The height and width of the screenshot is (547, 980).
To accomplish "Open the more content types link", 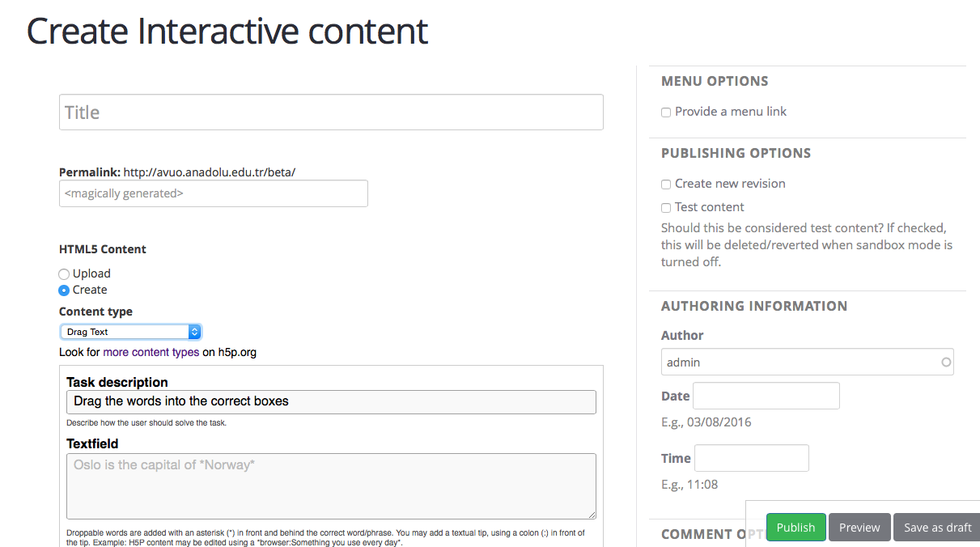I will click(151, 352).
